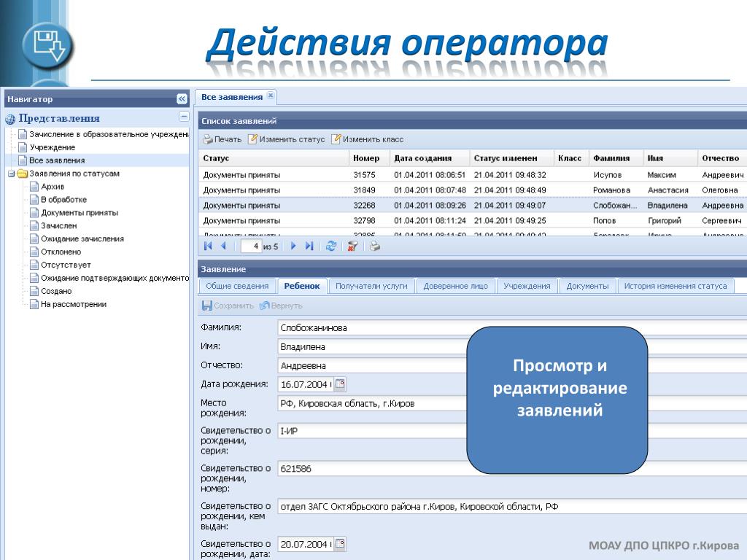Image resolution: width=747 pixels, height=560 pixels.
Task: Open Документы приняты status item
Action: pos(74,213)
